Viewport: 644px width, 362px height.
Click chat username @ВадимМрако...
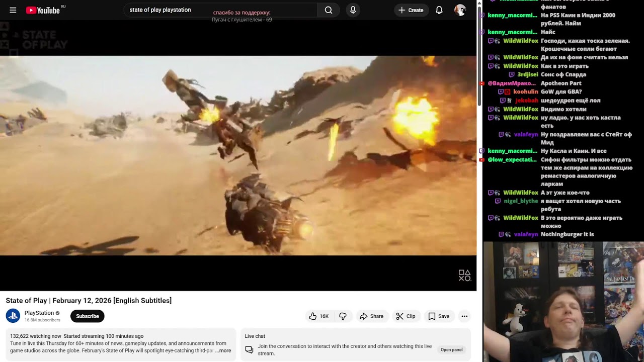(512, 83)
